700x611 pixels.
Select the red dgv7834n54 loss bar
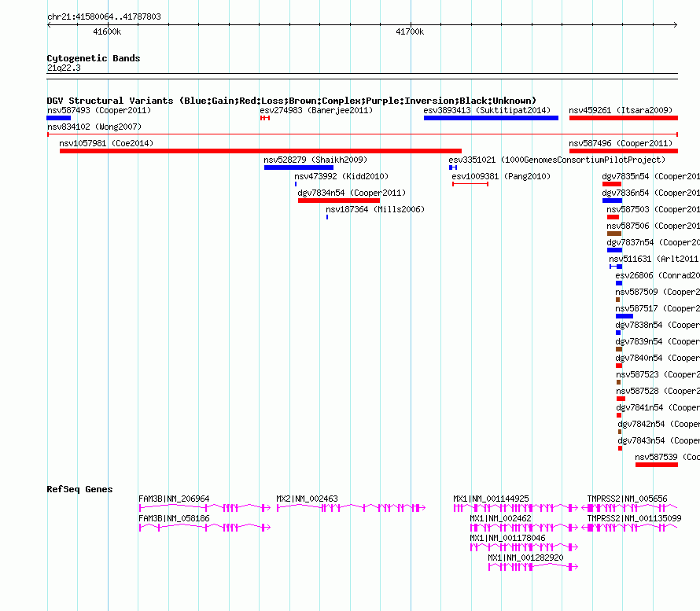click(339, 201)
